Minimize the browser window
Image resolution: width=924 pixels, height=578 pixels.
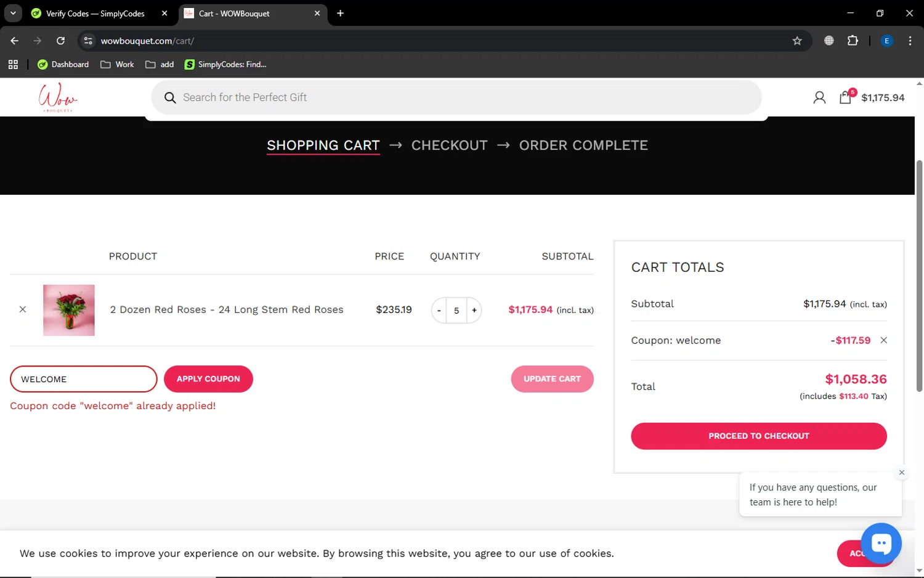tap(851, 13)
